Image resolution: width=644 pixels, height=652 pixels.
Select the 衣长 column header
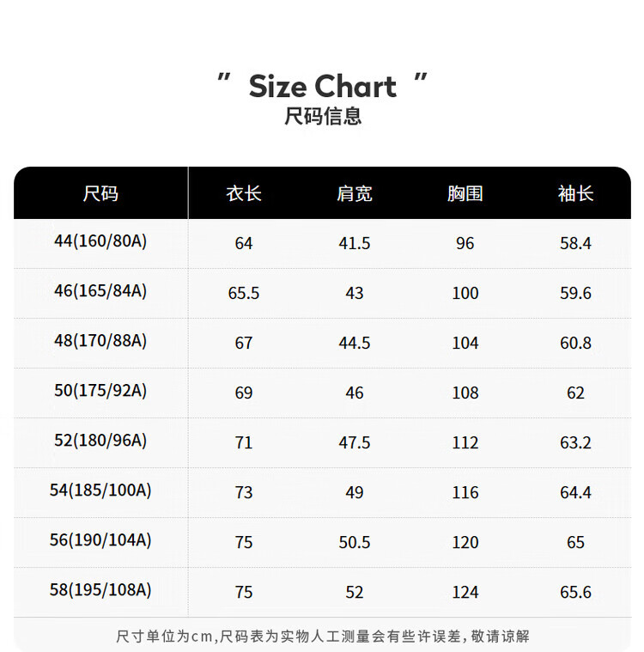[x=244, y=193]
